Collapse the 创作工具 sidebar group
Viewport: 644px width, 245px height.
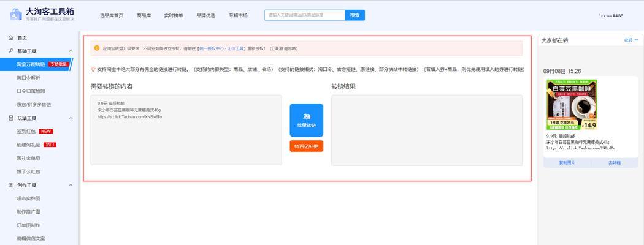coord(71,185)
